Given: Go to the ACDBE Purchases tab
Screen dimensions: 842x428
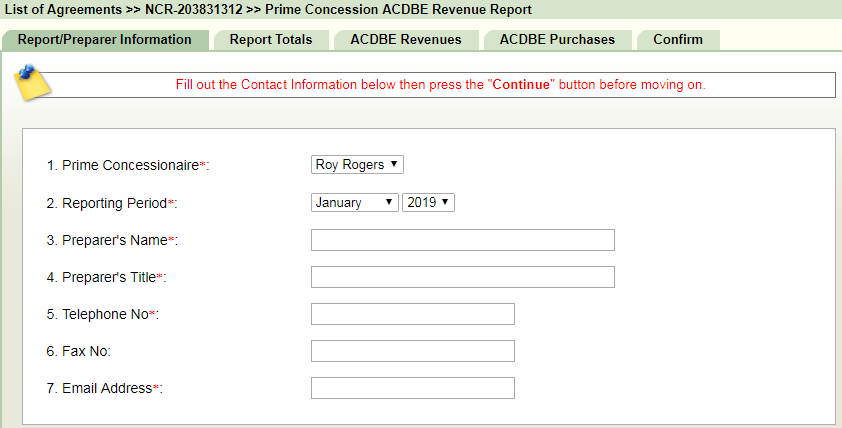Looking at the screenshot, I should pyautogui.click(x=557, y=40).
